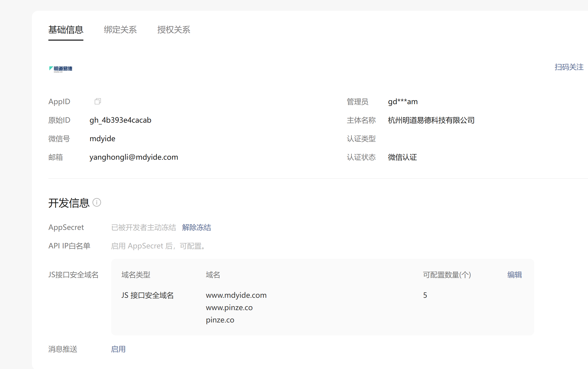Image resolution: width=588 pixels, height=369 pixels.
Task: Copy the AppID with copy icon
Action: tap(98, 101)
